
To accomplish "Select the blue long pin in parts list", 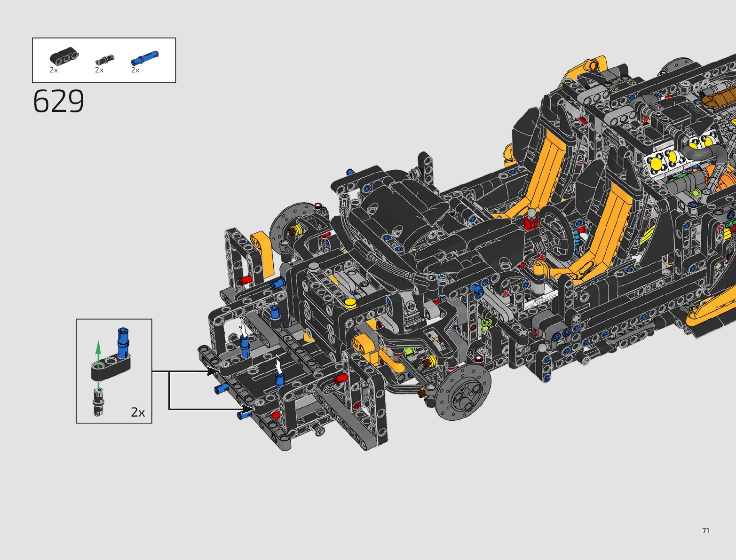I will coord(144,58).
